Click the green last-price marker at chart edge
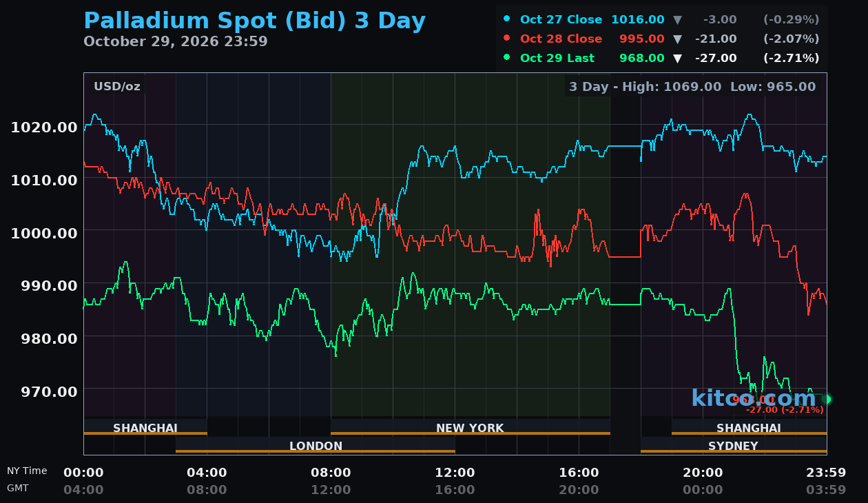This screenshot has height=503, width=868. 826,399
